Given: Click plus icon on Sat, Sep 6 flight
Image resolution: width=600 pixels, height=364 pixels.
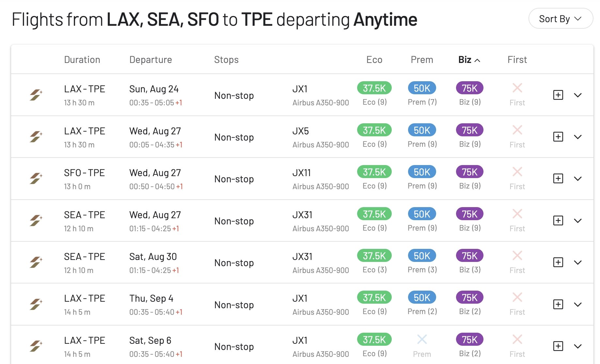Looking at the screenshot, I should pos(558,346).
